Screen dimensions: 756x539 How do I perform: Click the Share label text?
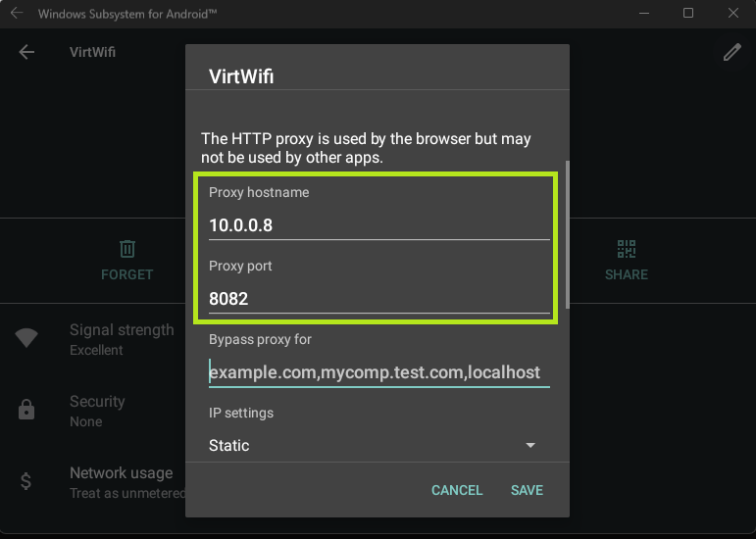click(627, 274)
